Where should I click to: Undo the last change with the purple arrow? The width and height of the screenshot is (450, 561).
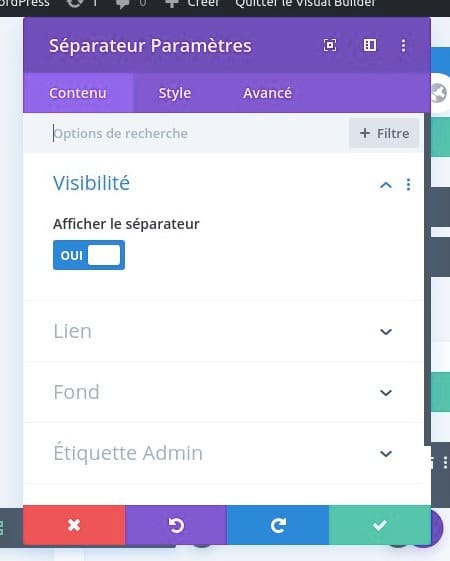coord(176,525)
